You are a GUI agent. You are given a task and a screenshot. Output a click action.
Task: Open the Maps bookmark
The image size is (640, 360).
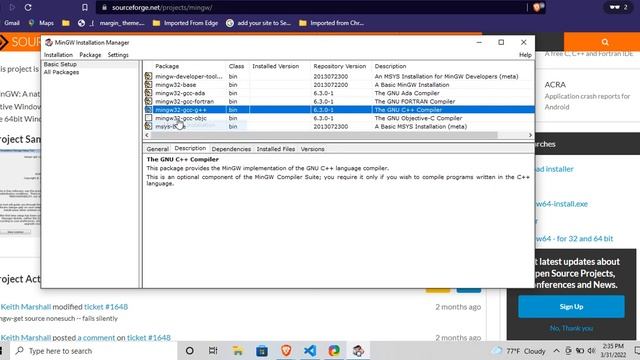click(x=41, y=23)
